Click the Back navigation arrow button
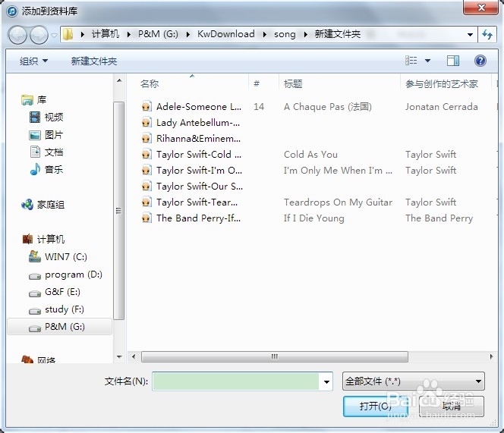Screen dimensions: 504x433 click(x=17, y=35)
